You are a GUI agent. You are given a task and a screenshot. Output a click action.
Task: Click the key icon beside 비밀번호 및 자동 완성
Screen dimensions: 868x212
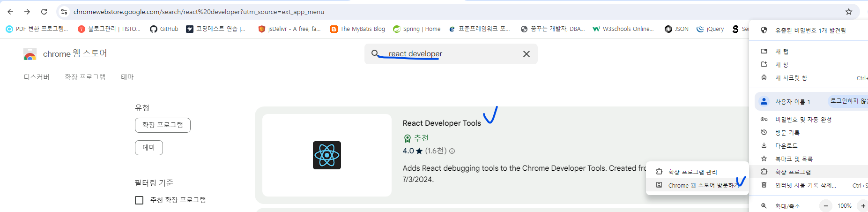[764, 119]
